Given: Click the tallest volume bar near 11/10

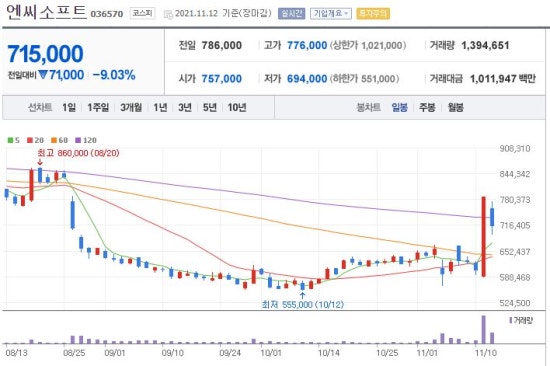Looking at the screenshot, I should click(484, 330).
